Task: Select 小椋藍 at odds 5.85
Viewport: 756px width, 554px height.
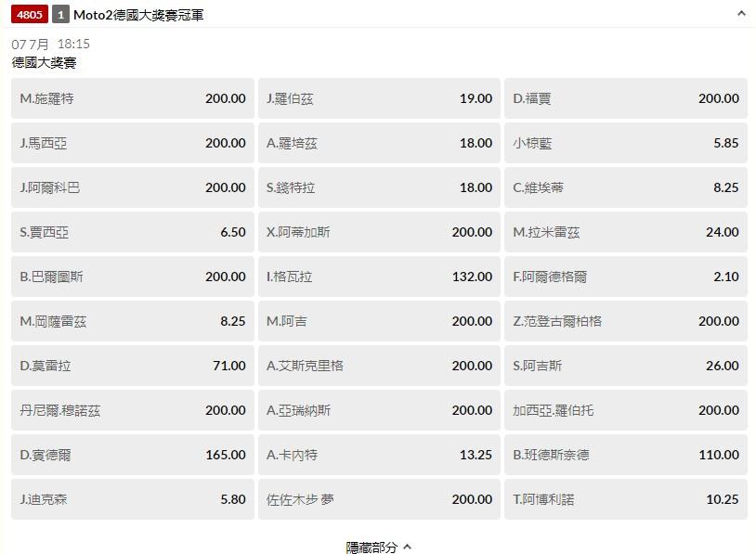Action: 626,143
